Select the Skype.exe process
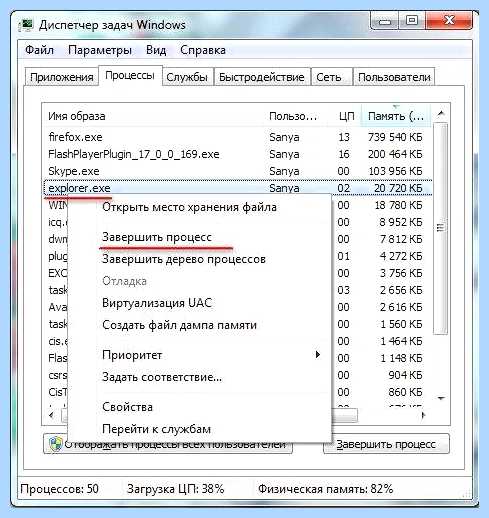The width and height of the screenshot is (489, 518). [238, 171]
